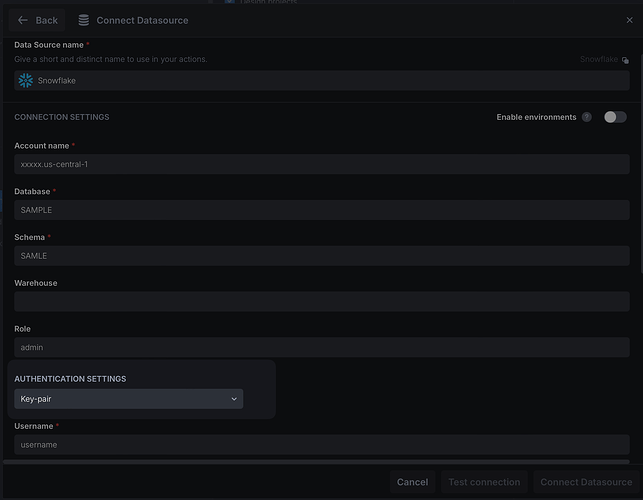643x500 pixels.
Task: Click the Snowflake logo icon in name field
Action: click(x=26, y=80)
